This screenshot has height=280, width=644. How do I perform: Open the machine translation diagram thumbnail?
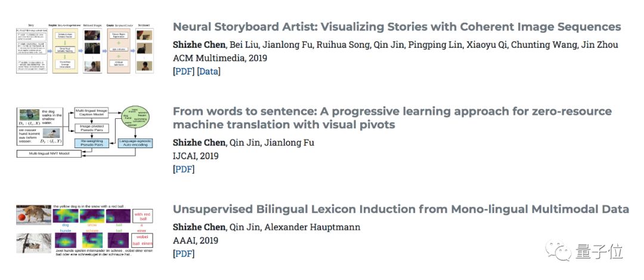click(x=85, y=133)
